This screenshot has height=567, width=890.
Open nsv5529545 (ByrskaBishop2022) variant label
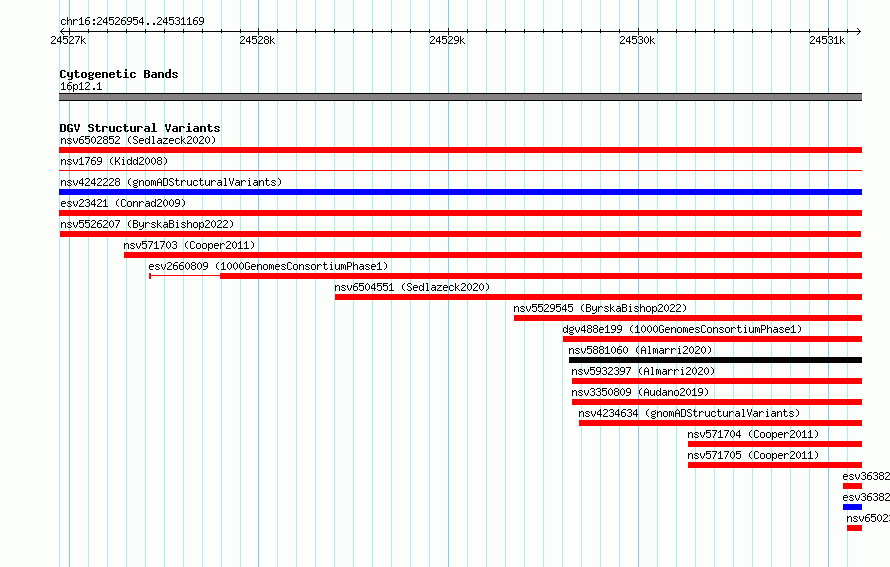pyautogui.click(x=600, y=308)
